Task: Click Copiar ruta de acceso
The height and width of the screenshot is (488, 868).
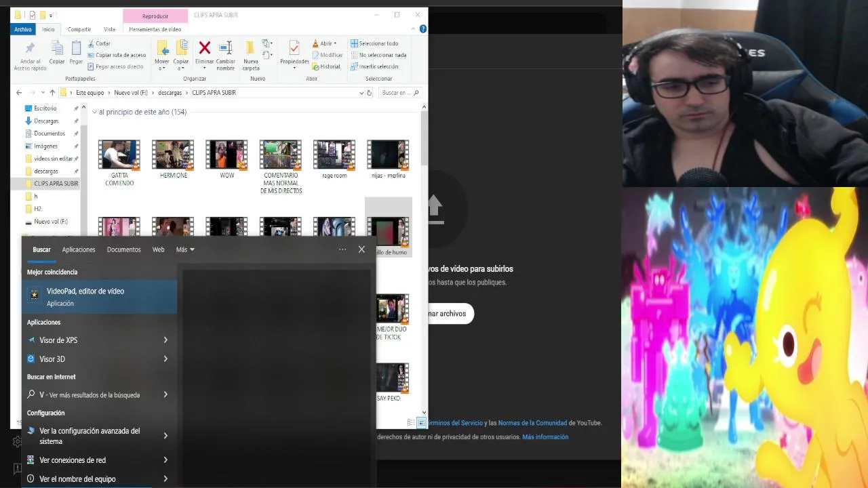Action: point(117,55)
